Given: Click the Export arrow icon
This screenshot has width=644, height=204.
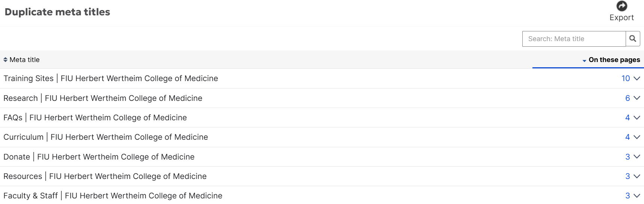Looking at the screenshot, I should click(x=622, y=6).
